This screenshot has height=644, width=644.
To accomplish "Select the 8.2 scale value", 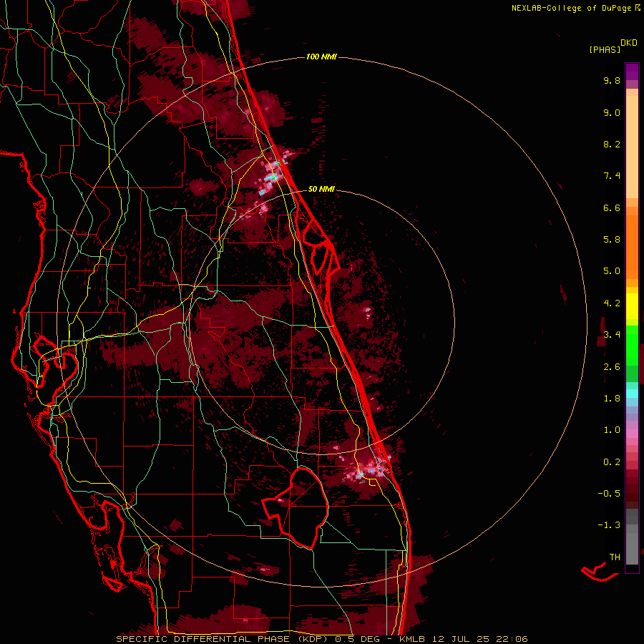I will pos(612,144).
